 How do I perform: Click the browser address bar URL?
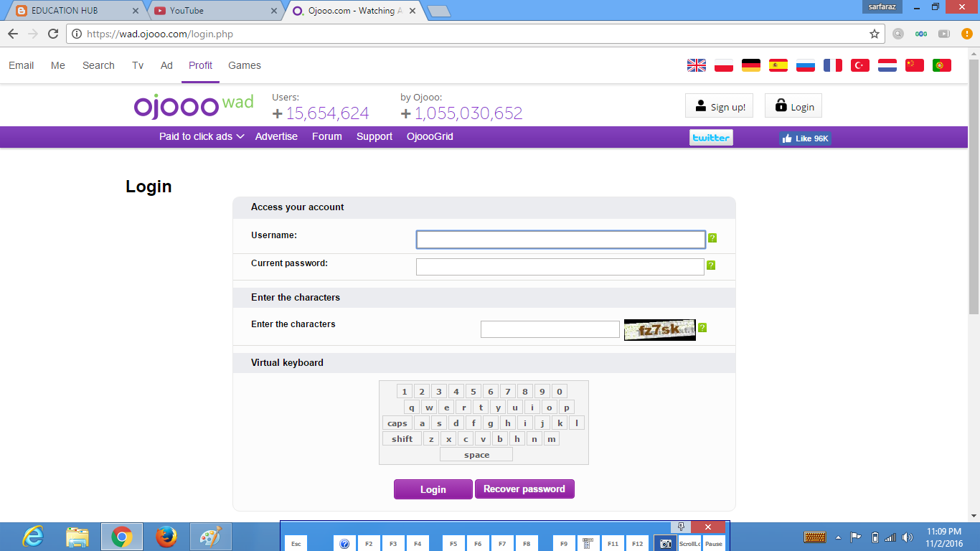(x=160, y=34)
